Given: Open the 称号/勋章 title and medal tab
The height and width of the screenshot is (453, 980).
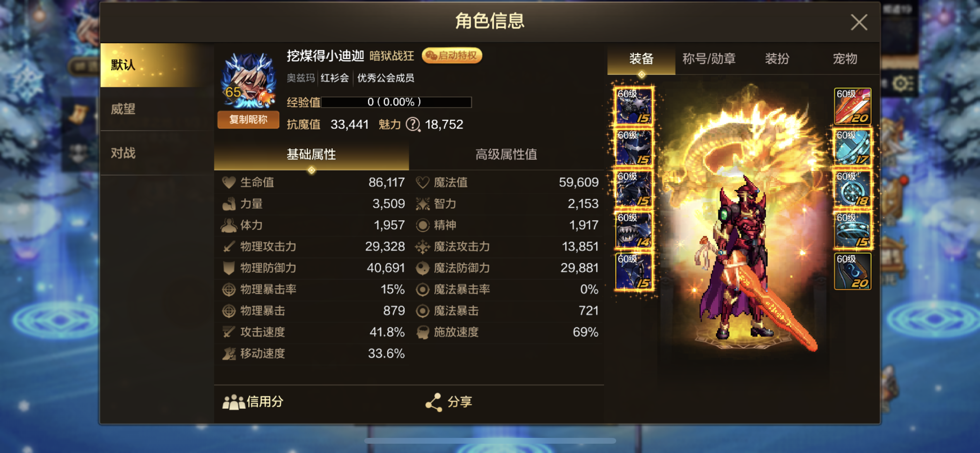Looking at the screenshot, I should coord(709,59).
